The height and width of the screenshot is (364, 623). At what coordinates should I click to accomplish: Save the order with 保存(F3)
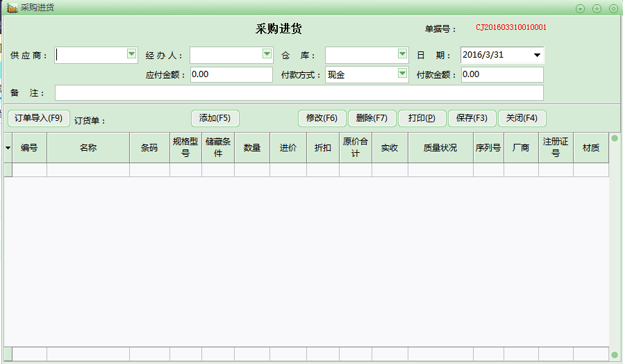472,118
